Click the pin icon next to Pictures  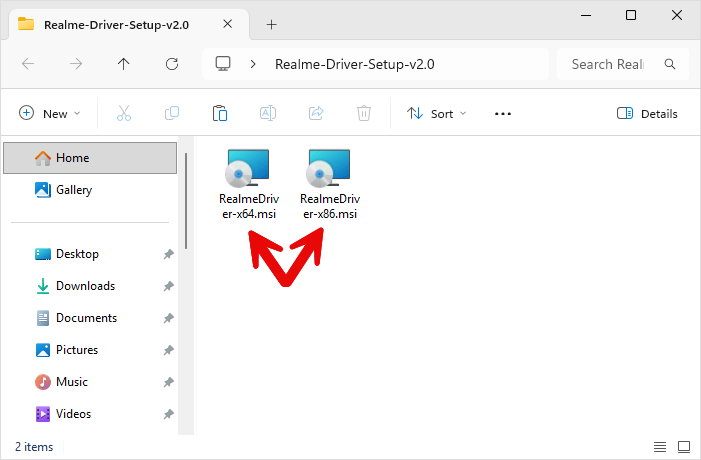coord(169,350)
